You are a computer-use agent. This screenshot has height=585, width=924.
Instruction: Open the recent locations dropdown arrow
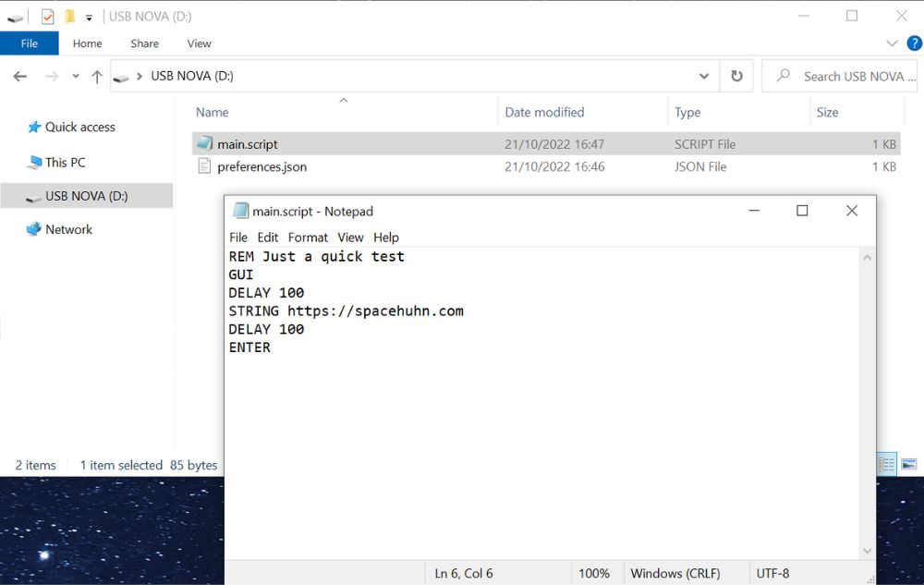tap(76, 76)
